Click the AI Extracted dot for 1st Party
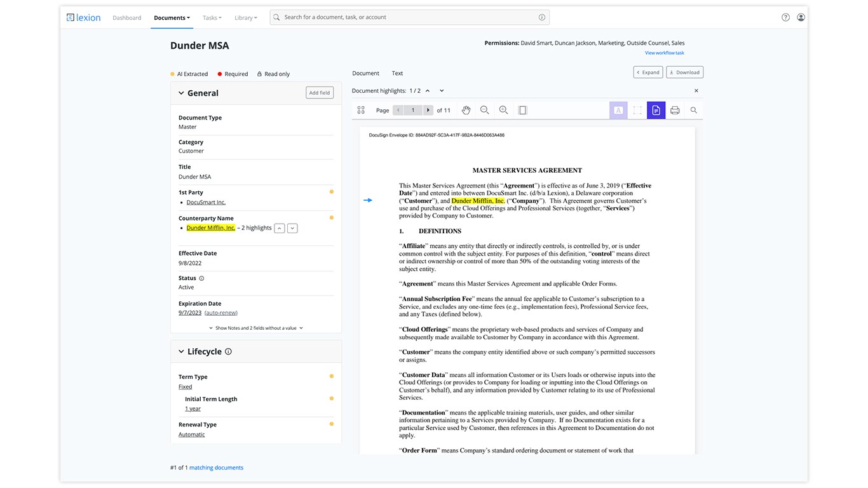The width and height of the screenshot is (868, 488). 331,192
